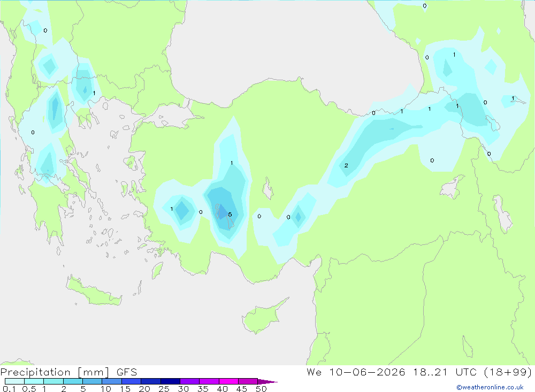Click the 10 legend scale label

[x=106, y=389]
